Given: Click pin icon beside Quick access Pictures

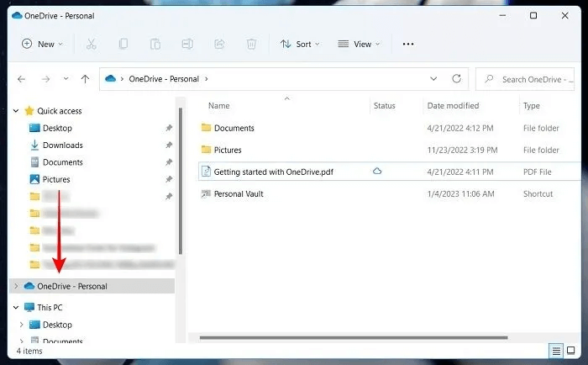Looking at the screenshot, I should point(169,179).
